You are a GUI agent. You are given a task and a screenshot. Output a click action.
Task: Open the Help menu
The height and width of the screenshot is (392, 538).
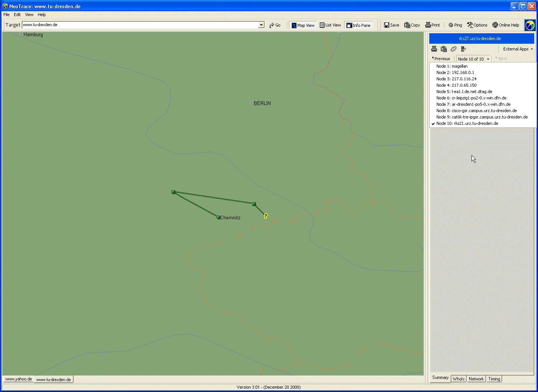point(41,15)
